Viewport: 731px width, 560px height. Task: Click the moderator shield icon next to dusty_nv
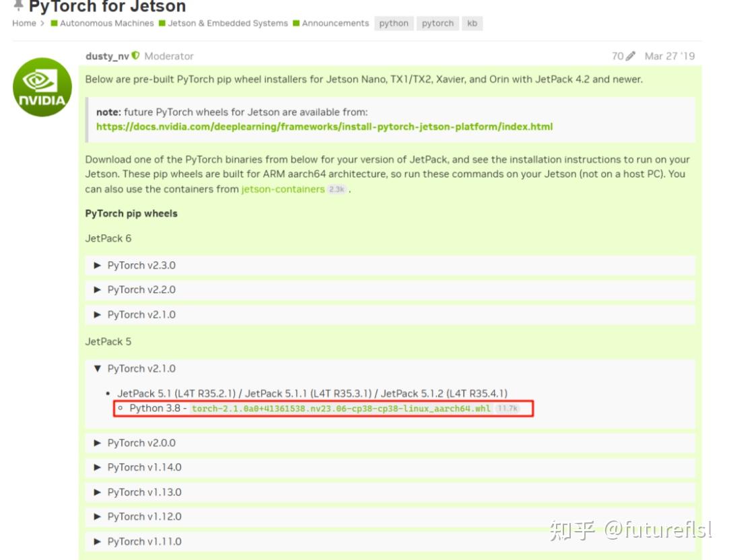(136, 55)
